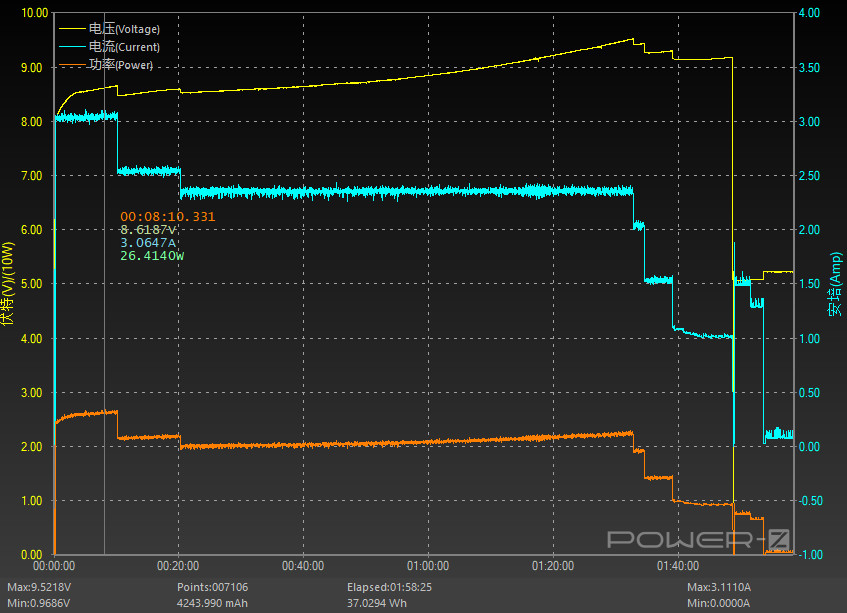Click the 4243.990 mAh capacity value
The height and width of the screenshot is (613, 847).
coord(212,603)
